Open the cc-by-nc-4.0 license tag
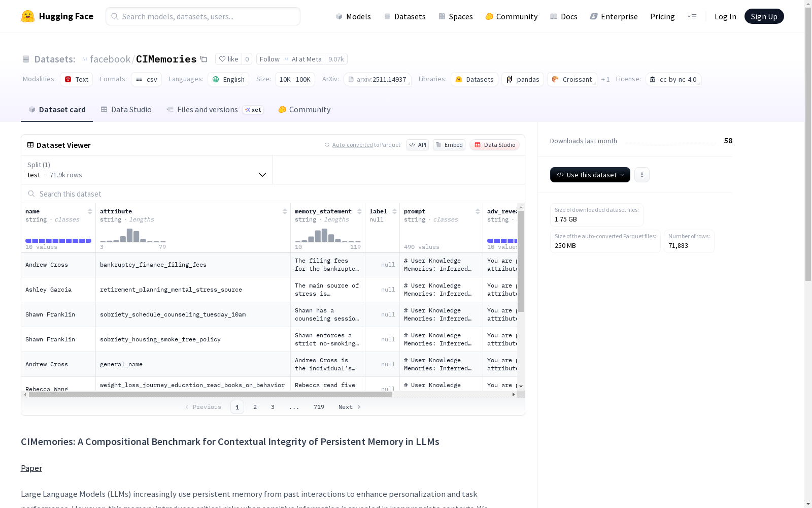 (x=673, y=79)
